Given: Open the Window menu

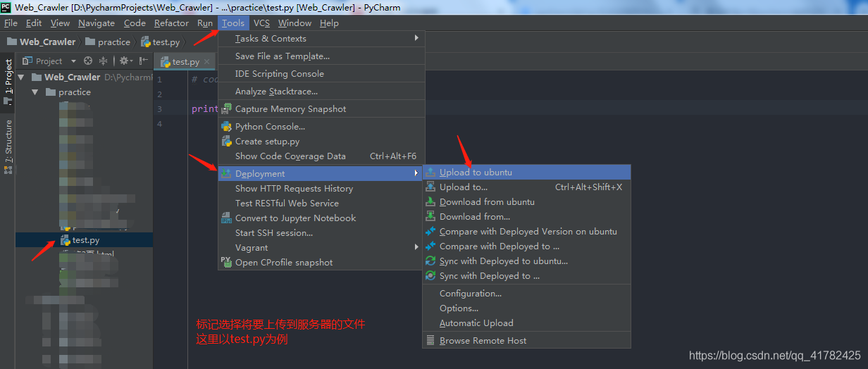Looking at the screenshot, I should (x=294, y=23).
